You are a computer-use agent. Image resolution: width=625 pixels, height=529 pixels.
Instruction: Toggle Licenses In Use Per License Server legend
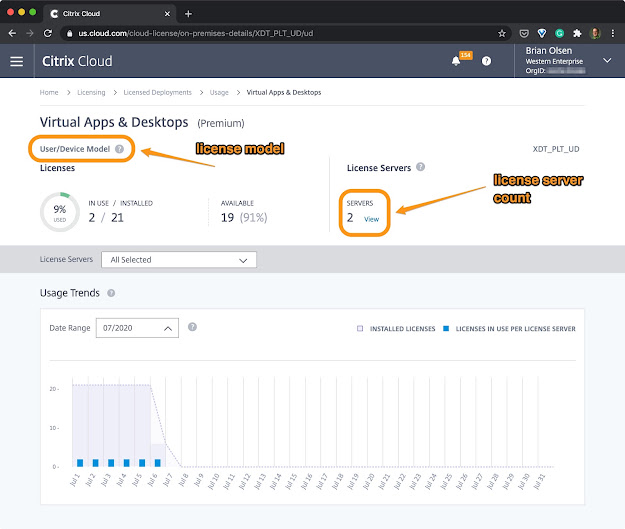point(509,328)
